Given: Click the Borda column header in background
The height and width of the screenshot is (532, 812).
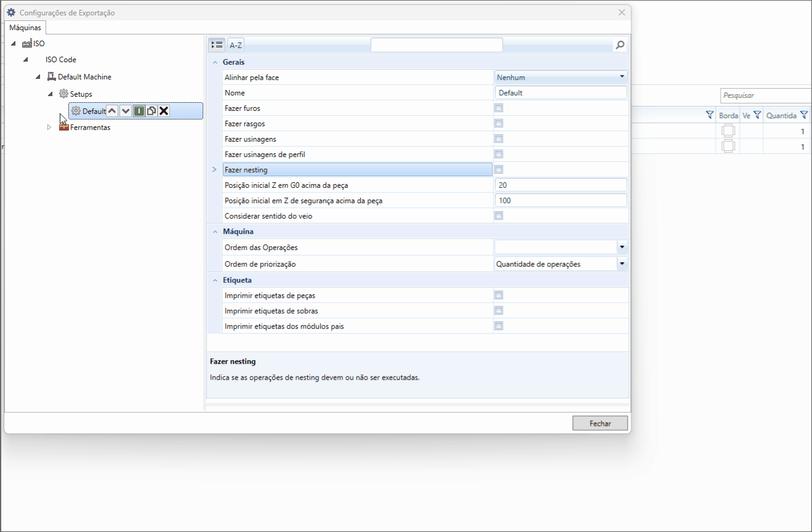Looking at the screenshot, I should (x=728, y=115).
